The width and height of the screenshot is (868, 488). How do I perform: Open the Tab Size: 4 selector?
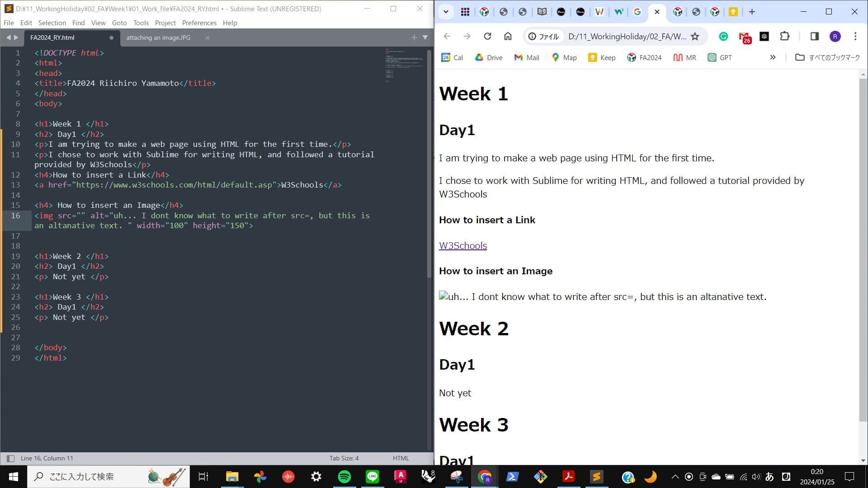(x=344, y=458)
